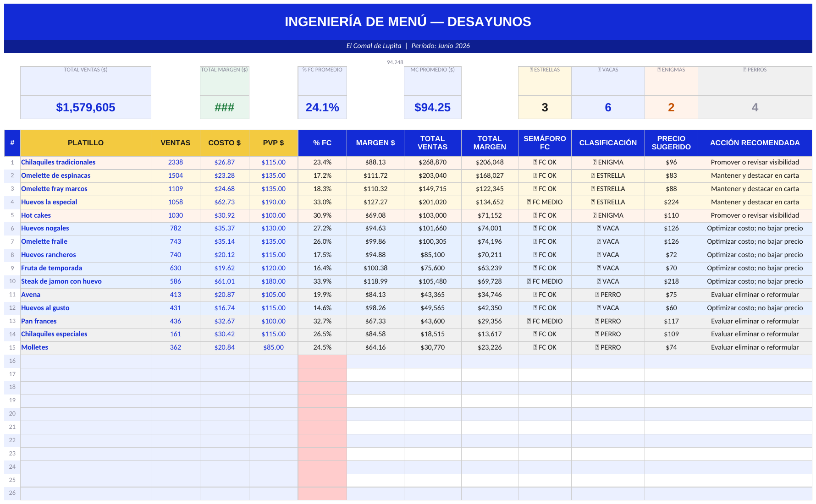Image resolution: width=816 pixels, height=504 pixels.
Task: Select the pink % FC cell in row 20
Action: pyautogui.click(x=322, y=414)
